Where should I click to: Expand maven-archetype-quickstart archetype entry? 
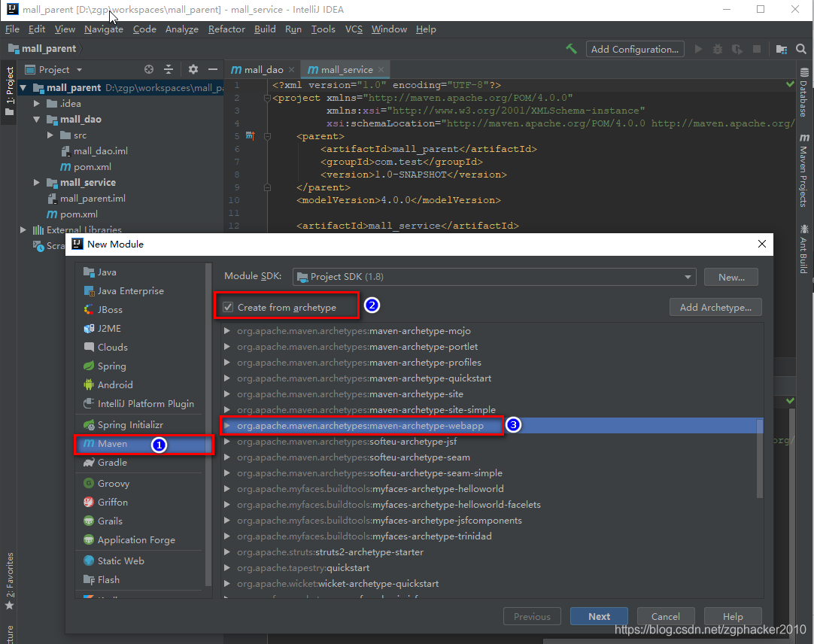pyautogui.click(x=227, y=378)
